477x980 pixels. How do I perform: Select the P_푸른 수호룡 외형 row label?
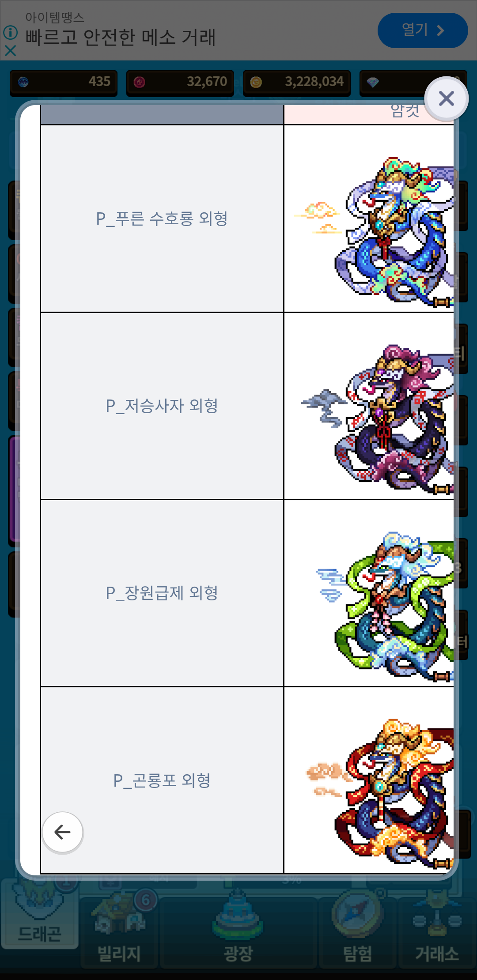[162, 219]
